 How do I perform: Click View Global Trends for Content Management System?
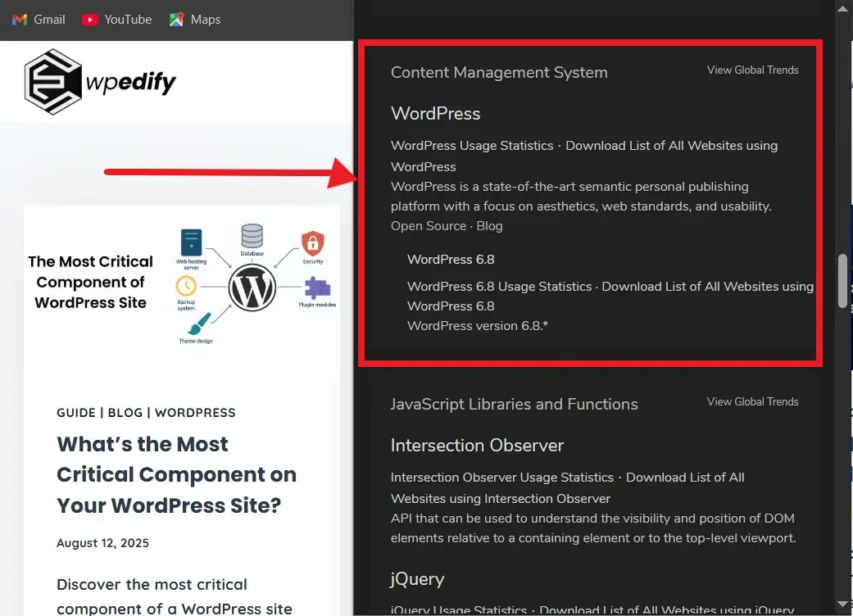(752, 70)
